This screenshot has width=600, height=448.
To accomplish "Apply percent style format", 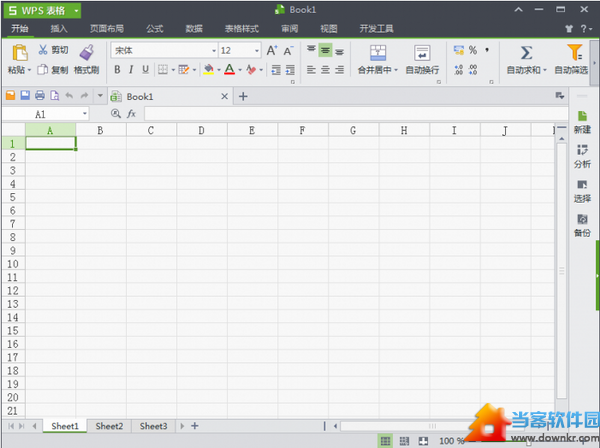I will click(473, 50).
